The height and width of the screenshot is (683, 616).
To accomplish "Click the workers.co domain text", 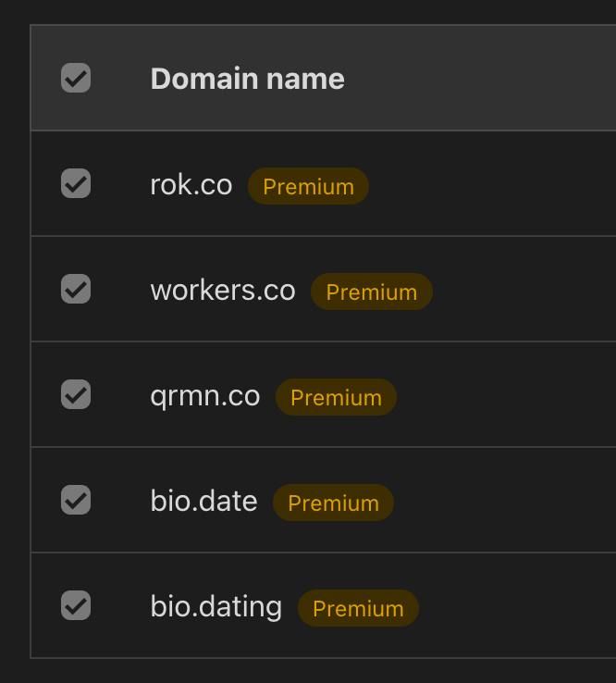I will tap(222, 290).
